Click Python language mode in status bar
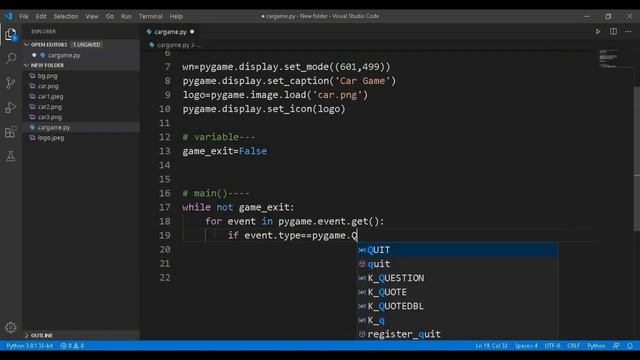The height and width of the screenshot is (360, 640). pyautogui.click(x=596, y=346)
